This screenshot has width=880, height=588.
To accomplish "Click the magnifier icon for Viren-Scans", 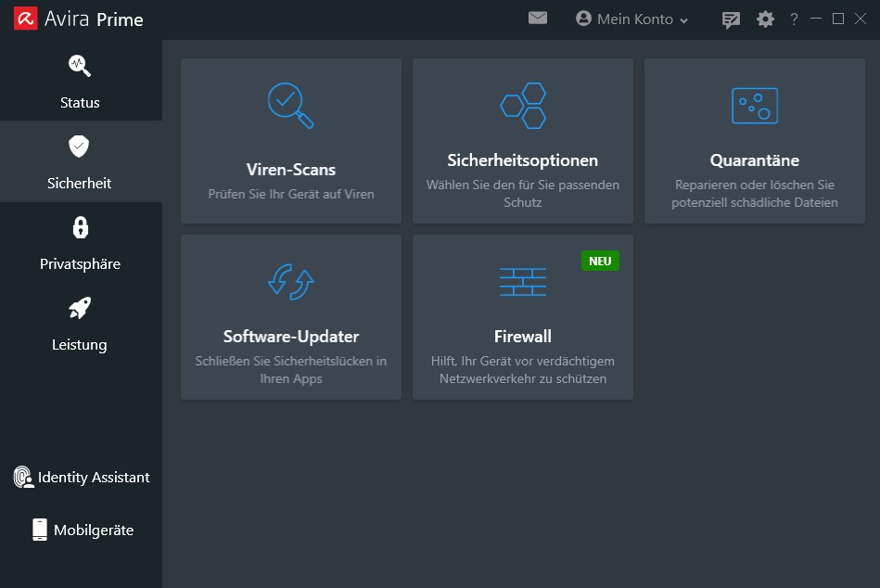I will [290, 105].
